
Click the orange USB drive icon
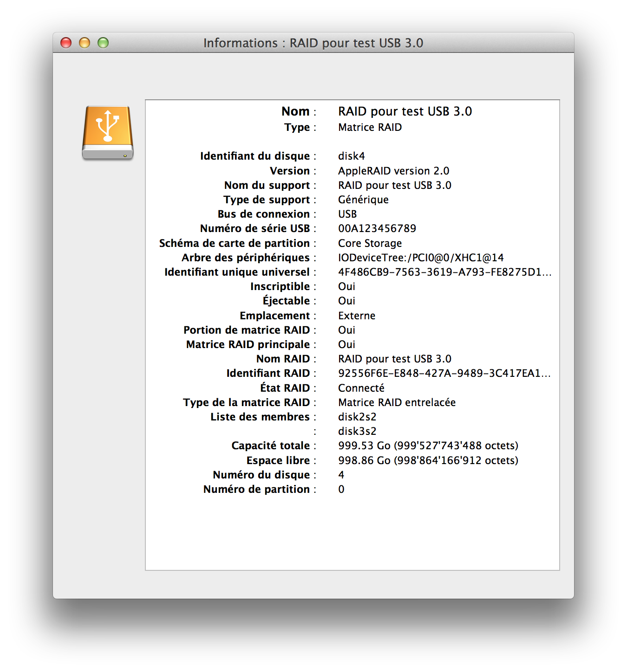[108, 133]
